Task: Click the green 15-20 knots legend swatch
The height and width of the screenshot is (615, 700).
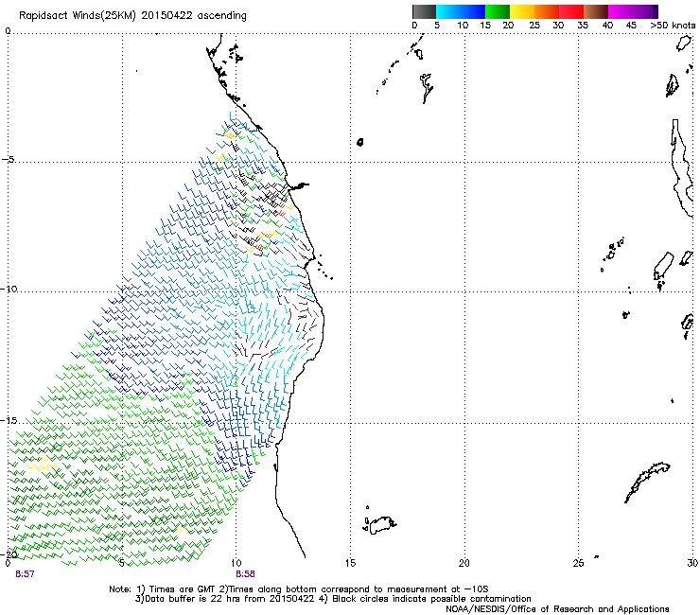Action: [498, 11]
